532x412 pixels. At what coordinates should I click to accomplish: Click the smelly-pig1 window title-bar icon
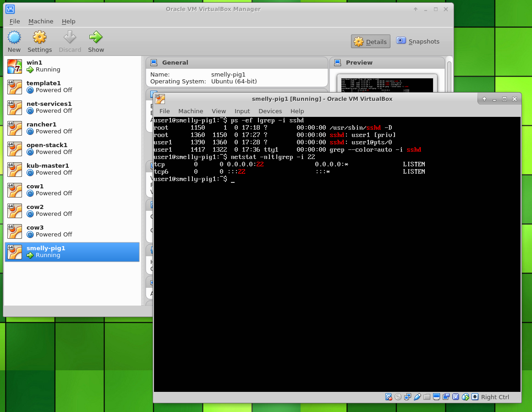(x=160, y=99)
